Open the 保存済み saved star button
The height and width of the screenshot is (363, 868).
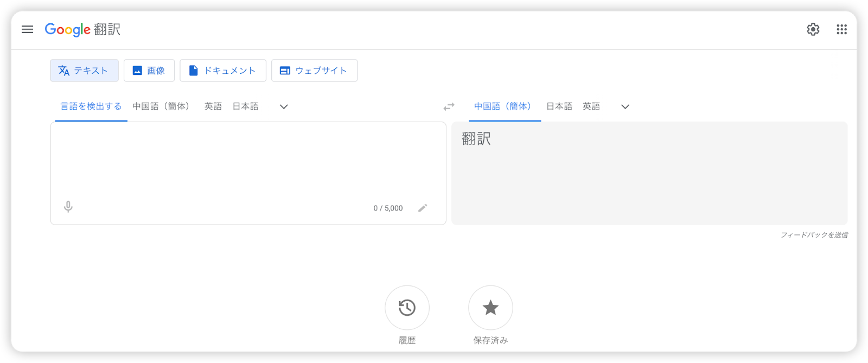pyautogui.click(x=490, y=308)
